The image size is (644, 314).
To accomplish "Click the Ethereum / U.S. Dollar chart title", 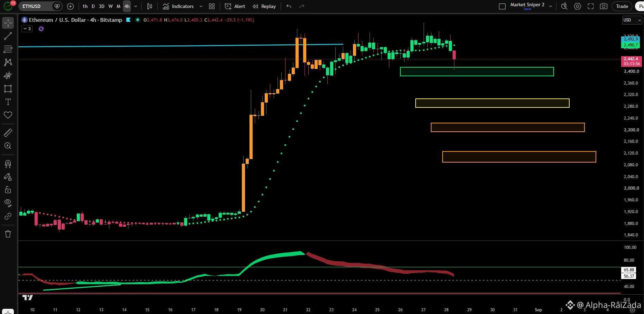I will point(75,20).
